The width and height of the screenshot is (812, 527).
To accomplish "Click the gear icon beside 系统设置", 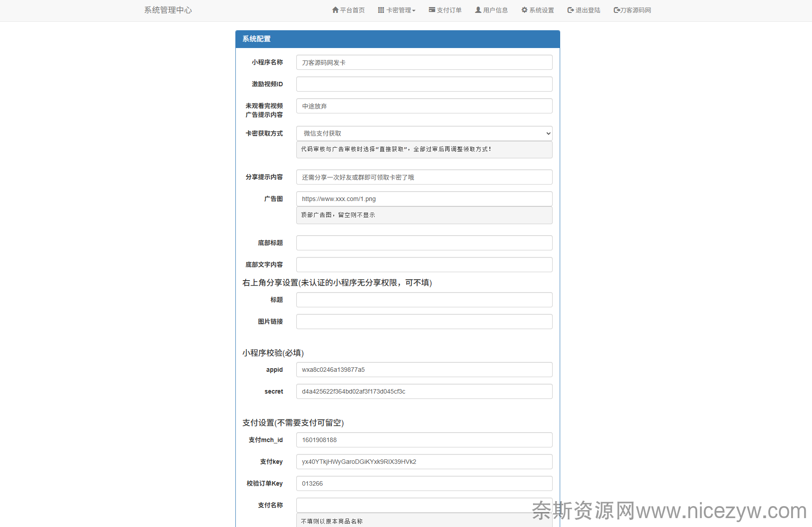I will [525, 10].
